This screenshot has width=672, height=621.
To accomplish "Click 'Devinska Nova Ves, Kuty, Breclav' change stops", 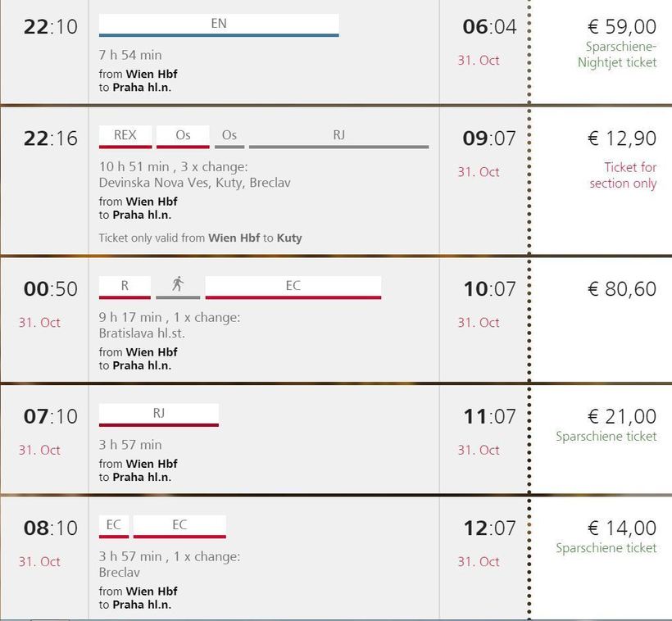I will point(194,183).
